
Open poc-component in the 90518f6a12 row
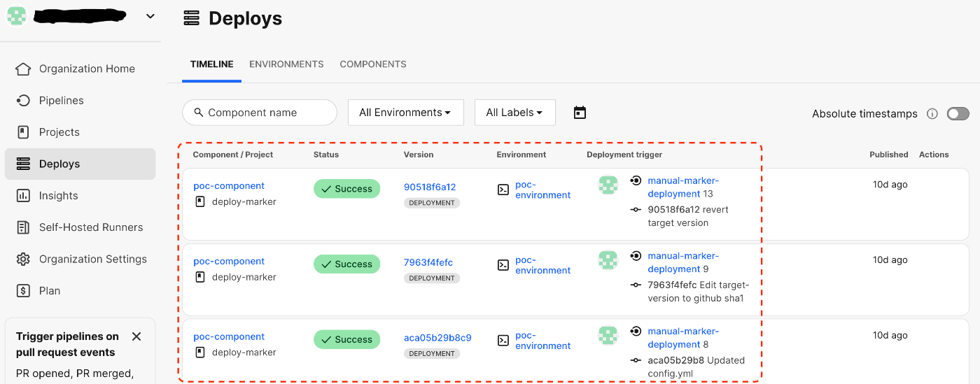point(229,186)
